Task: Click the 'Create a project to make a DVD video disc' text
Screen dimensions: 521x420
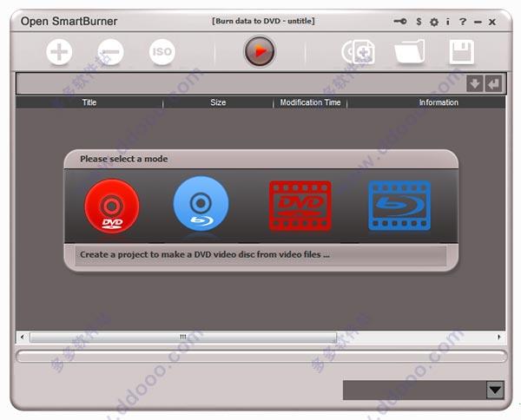Action: (x=205, y=254)
